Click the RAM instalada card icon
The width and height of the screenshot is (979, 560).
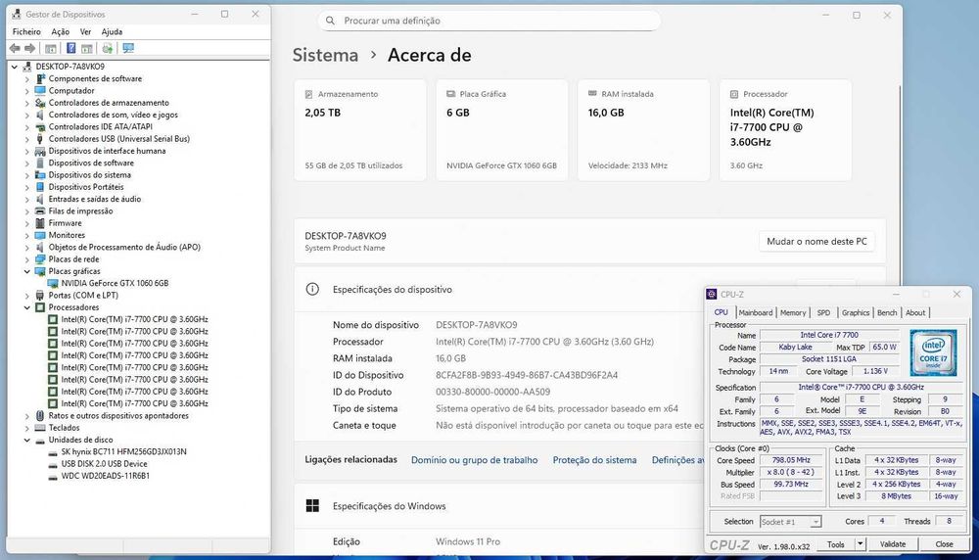point(592,94)
